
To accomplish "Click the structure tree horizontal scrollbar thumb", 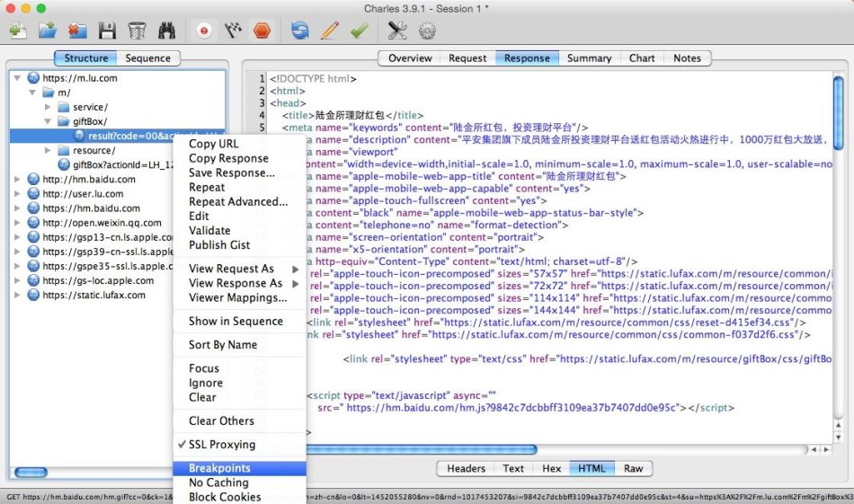I will (x=31, y=473).
